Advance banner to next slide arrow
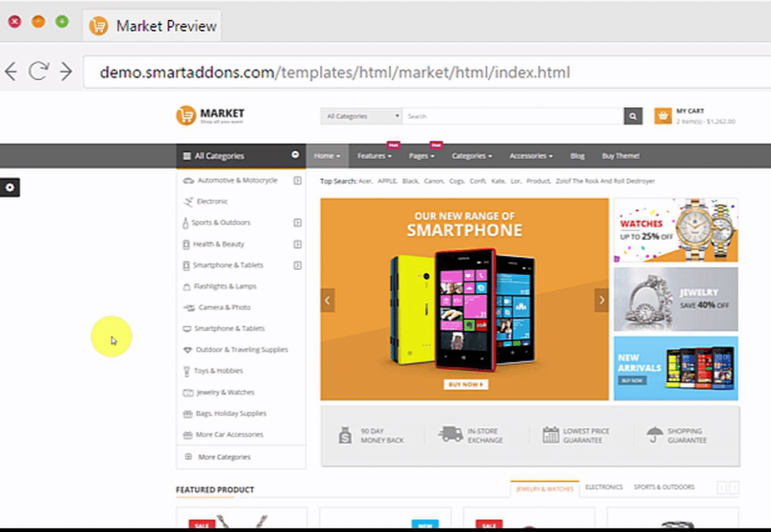Viewport: 771px width, 532px height. (601, 300)
